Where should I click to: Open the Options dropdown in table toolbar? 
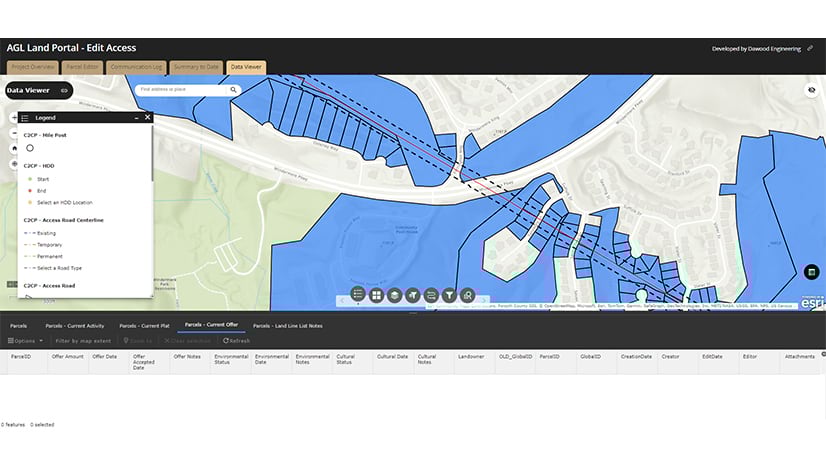pos(25,341)
